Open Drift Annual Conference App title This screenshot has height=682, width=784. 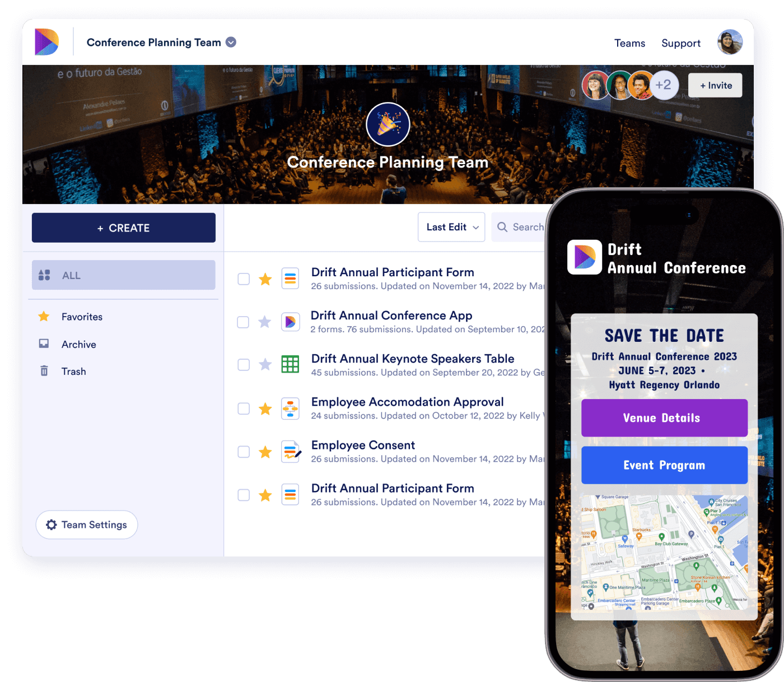391,316
